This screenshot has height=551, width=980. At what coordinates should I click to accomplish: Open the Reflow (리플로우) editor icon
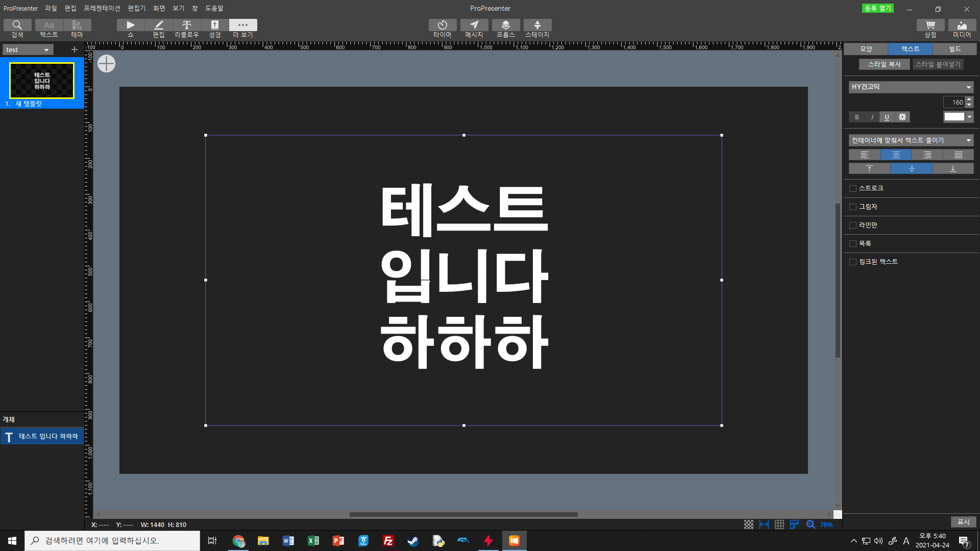(x=186, y=26)
